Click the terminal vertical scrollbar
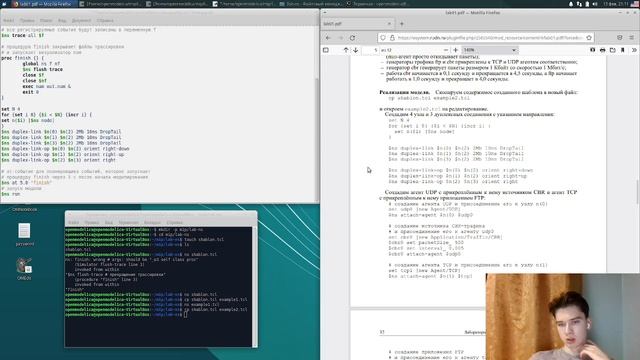The image size is (640, 360). 255,286
